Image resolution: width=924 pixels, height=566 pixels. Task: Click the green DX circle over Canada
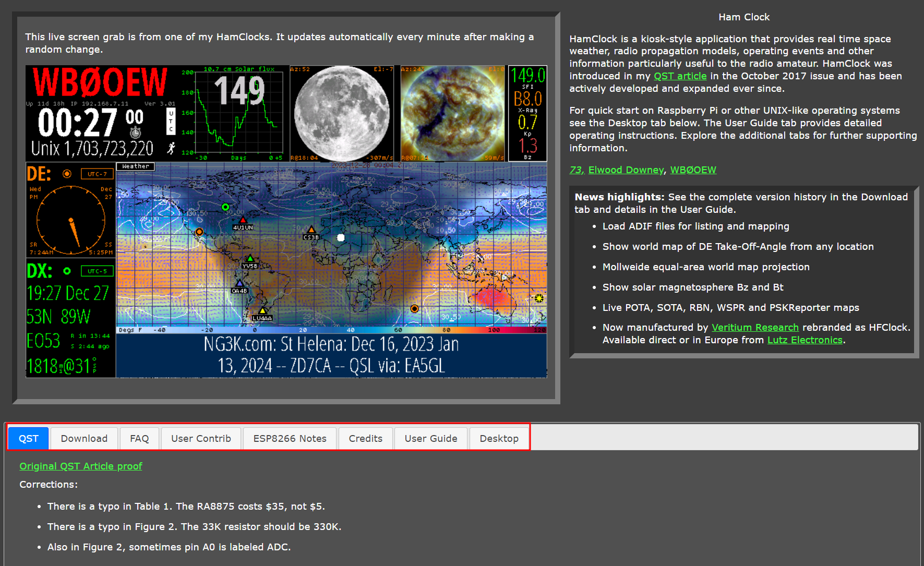point(225,207)
